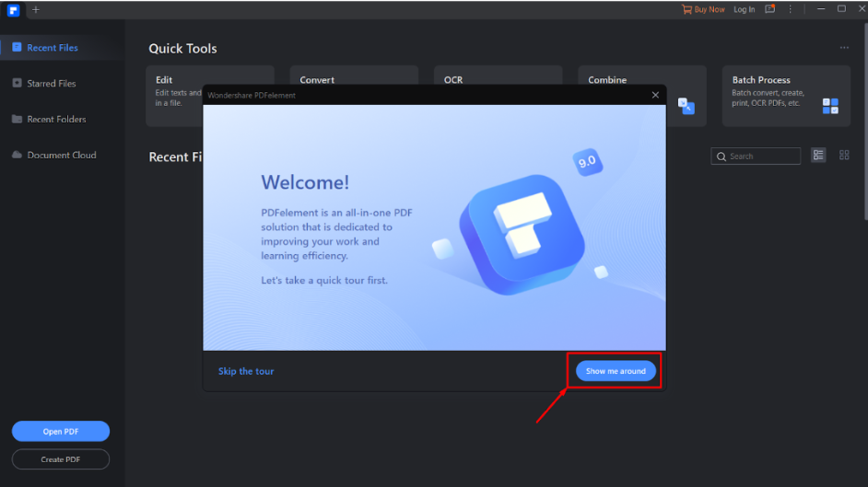Minimize the PDFelement window
868x487 pixels.
[x=821, y=9]
